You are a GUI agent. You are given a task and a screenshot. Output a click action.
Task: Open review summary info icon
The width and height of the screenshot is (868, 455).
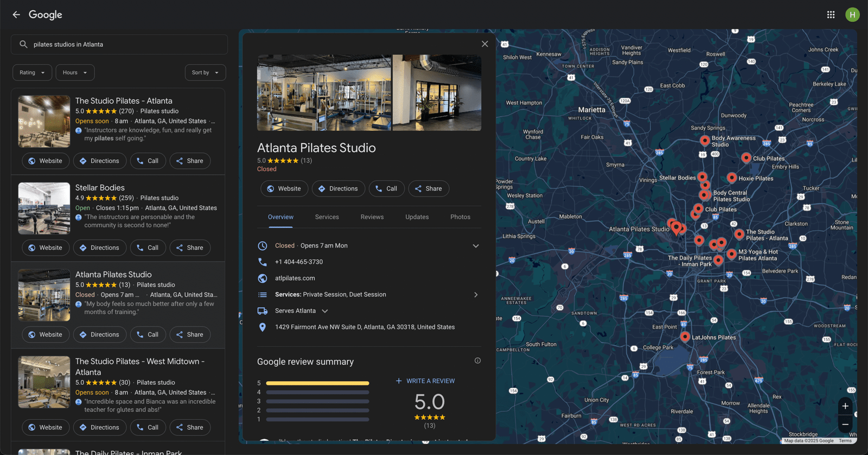(477, 361)
